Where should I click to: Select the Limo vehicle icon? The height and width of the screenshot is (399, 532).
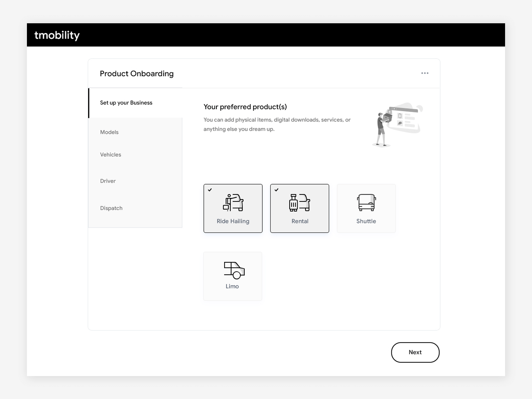click(x=234, y=270)
